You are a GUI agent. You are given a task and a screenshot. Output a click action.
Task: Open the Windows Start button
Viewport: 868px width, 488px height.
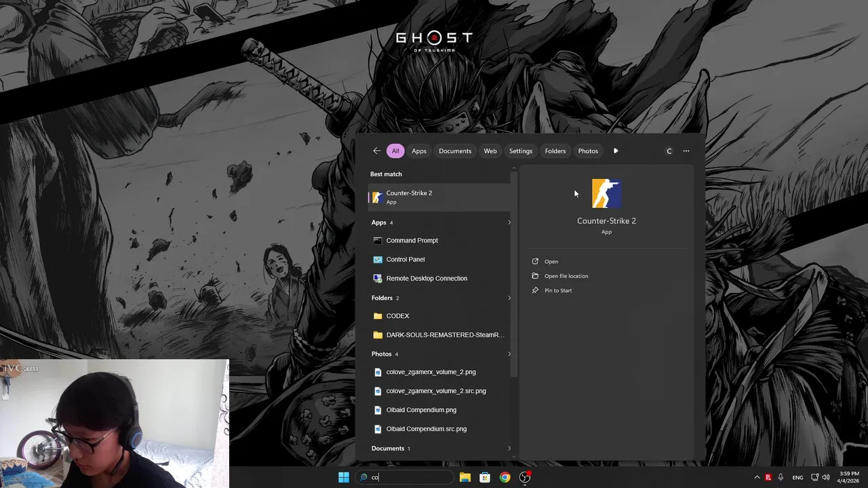(344, 477)
